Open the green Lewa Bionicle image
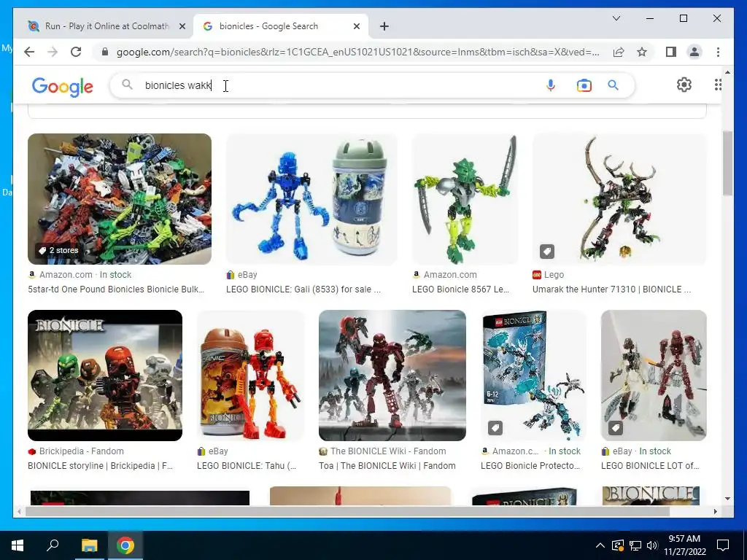 (x=465, y=199)
